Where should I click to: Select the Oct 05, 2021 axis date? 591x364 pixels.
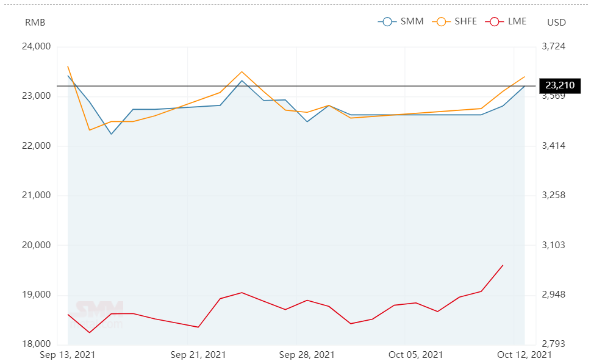415,355
